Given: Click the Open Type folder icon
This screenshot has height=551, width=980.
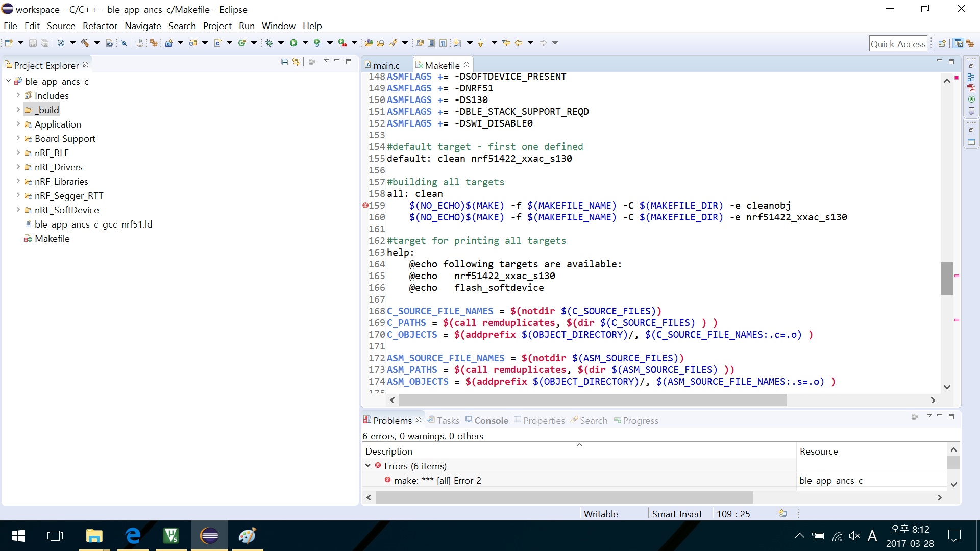Looking at the screenshot, I should point(369,43).
